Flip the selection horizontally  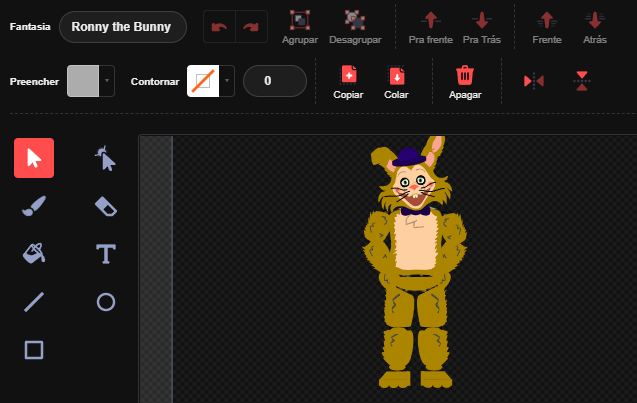click(x=534, y=81)
